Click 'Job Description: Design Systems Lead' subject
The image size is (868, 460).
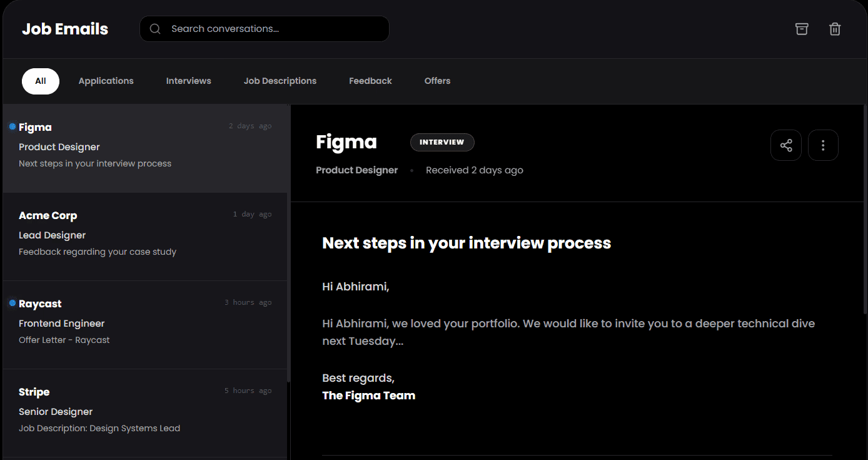tap(99, 428)
